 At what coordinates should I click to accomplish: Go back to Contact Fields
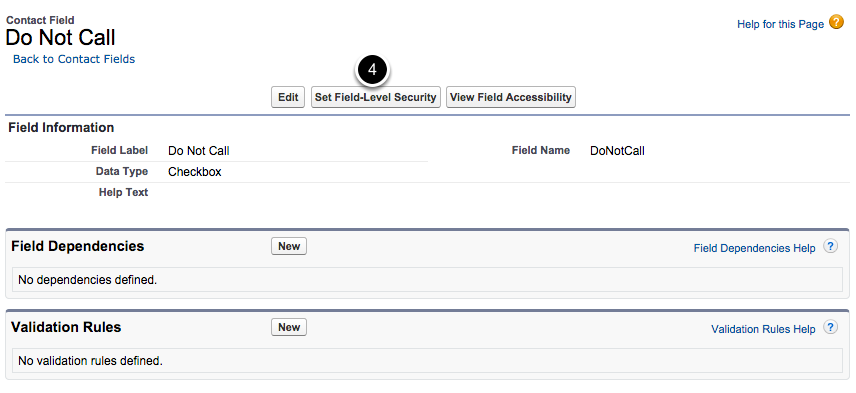(74, 59)
